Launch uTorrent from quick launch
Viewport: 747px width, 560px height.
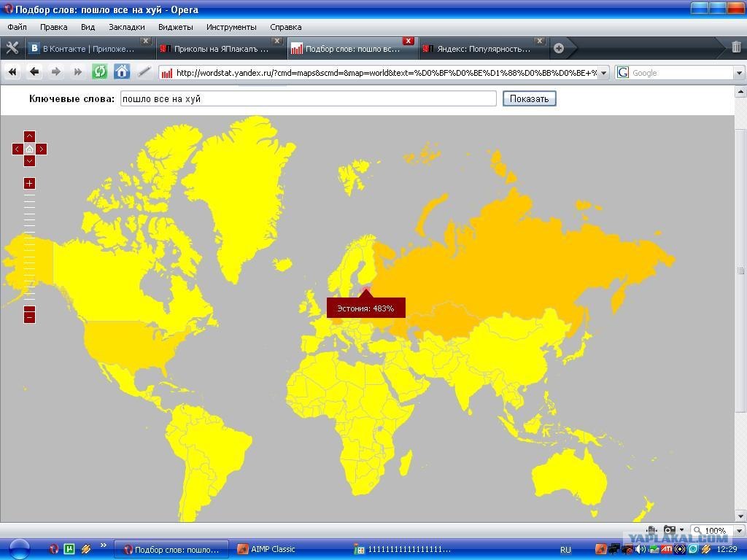(x=69, y=549)
